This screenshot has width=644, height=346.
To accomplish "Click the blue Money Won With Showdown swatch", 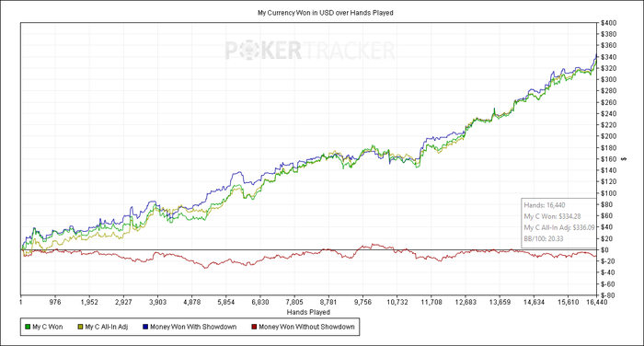I will click(x=145, y=327).
